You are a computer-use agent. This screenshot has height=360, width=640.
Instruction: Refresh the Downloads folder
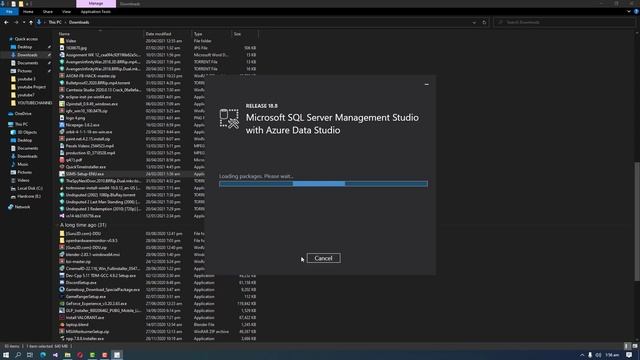(x=484, y=22)
